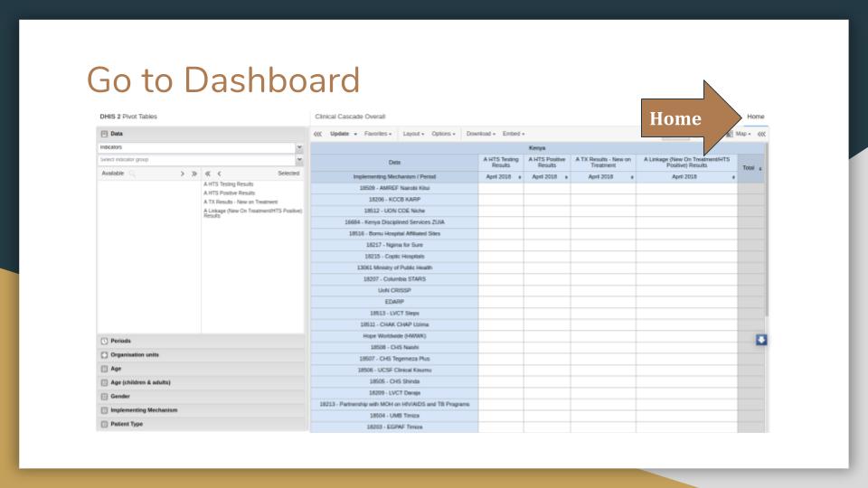Expand the Implementing Mechanism panel
Image resolution: width=868 pixels, height=488 pixels.
pos(202,410)
